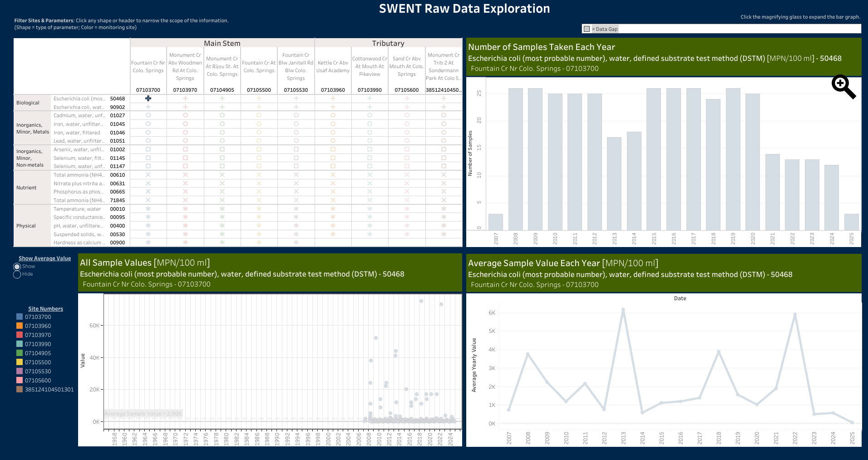
Task: Select the ammonia 00610 X marker for site 07105500
Action: point(259,175)
